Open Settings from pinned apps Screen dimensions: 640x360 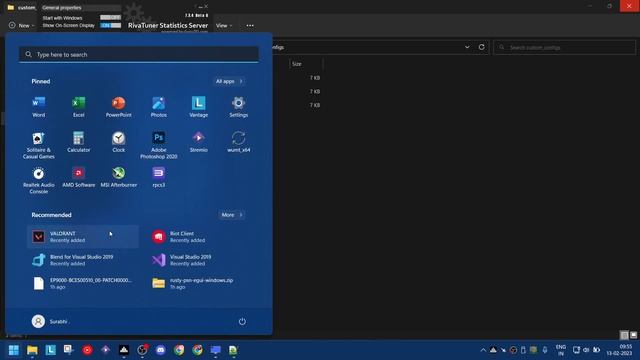[x=238, y=107]
